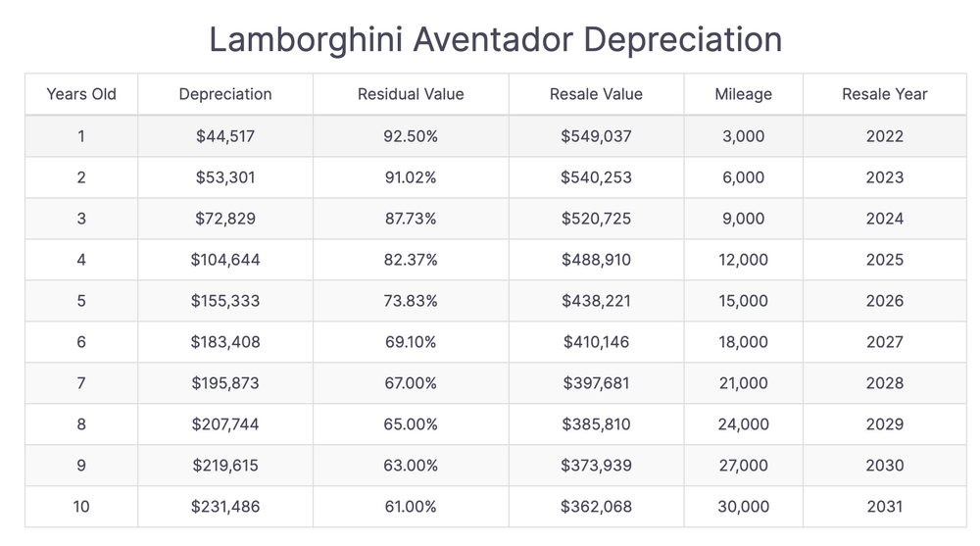This screenshot has width=980, height=546.
Task: Select the 27,000 mileage cell
Action: [743, 466]
